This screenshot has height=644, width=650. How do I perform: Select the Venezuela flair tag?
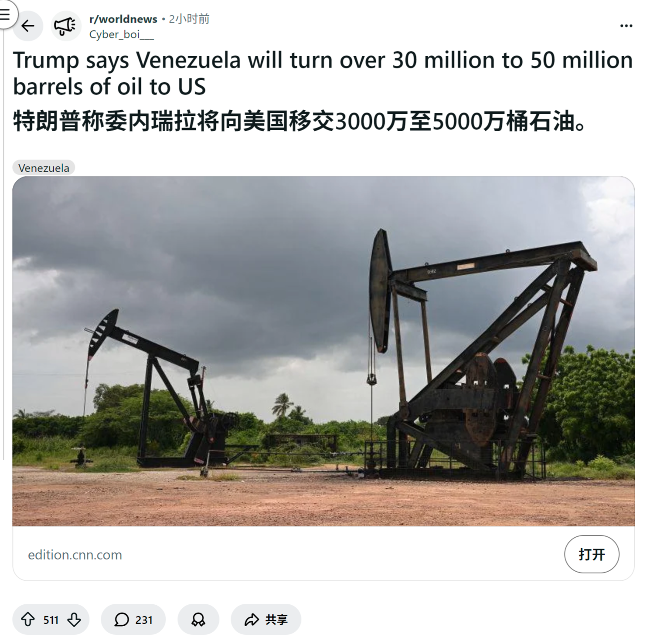(x=44, y=168)
